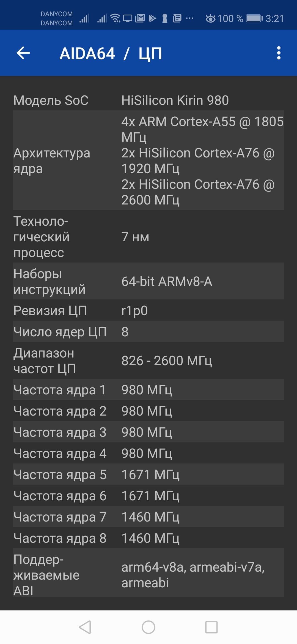Select the Число ядер ЦП row
Image resolution: width=297 pixels, height=644 pixels.
pos(148,332)
